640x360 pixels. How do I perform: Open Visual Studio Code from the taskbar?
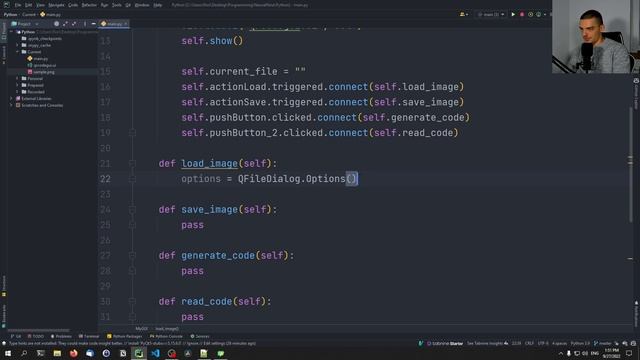(x=155, y=353)
